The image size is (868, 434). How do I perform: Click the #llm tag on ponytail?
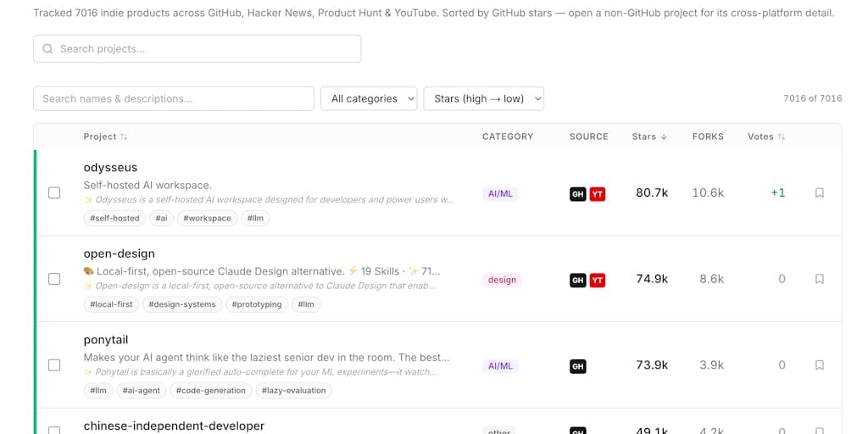click(98, 391)
